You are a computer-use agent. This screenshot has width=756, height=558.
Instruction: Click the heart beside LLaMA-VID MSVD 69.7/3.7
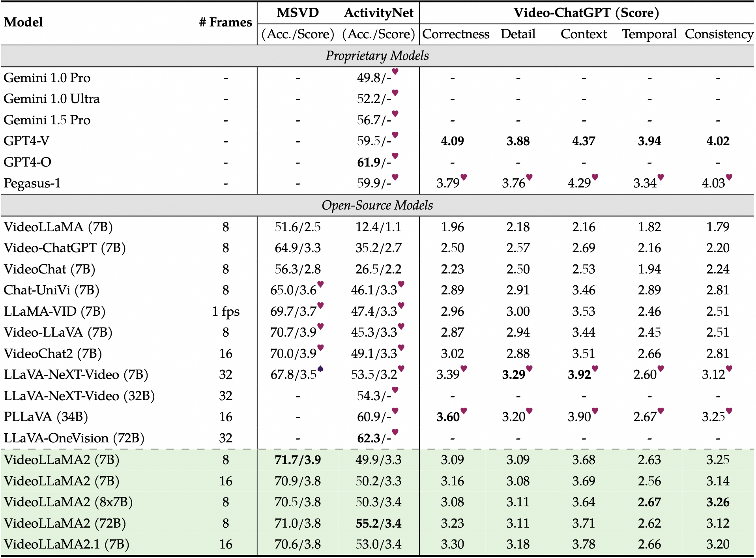pos(320,305)
